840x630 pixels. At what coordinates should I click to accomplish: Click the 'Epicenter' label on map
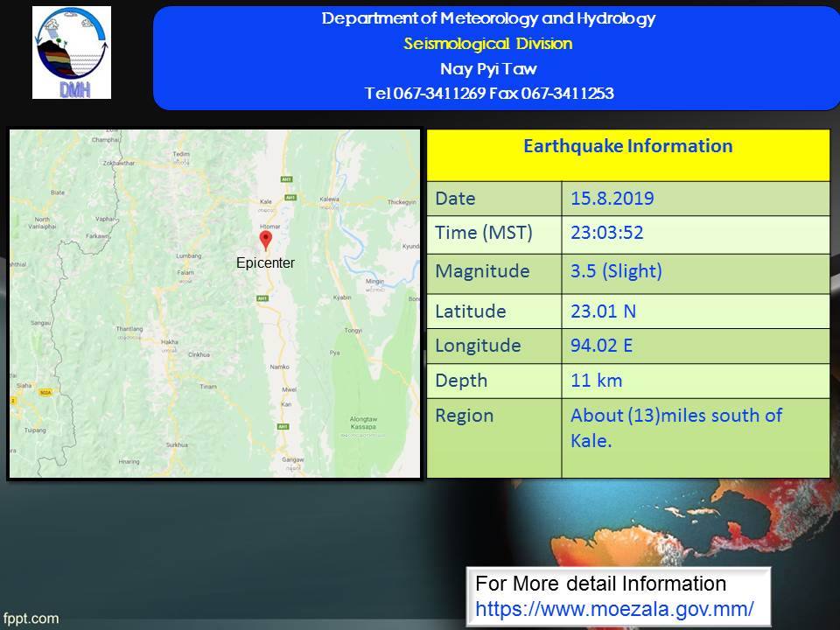click(266, 263)
